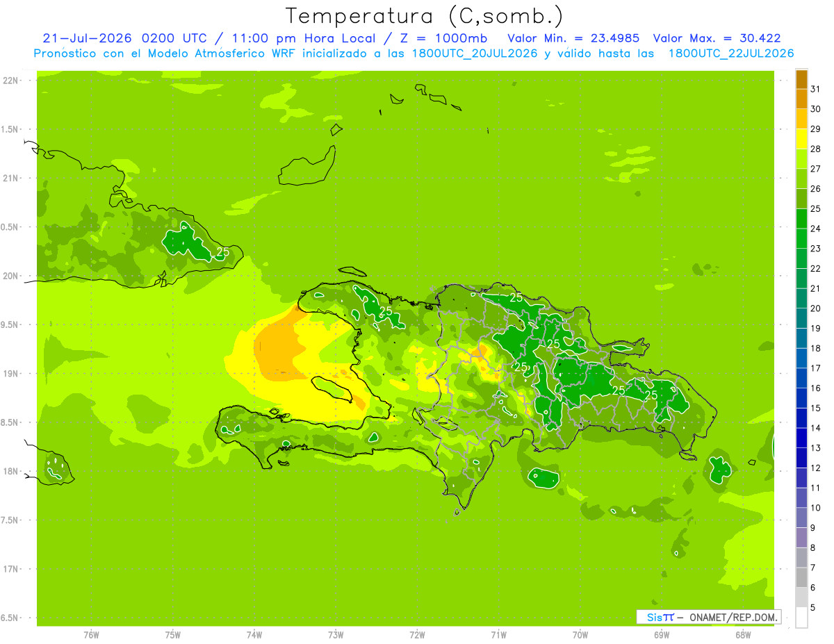
Task: Click the longitude axis label "68W"
Action: tap(743, 635)
